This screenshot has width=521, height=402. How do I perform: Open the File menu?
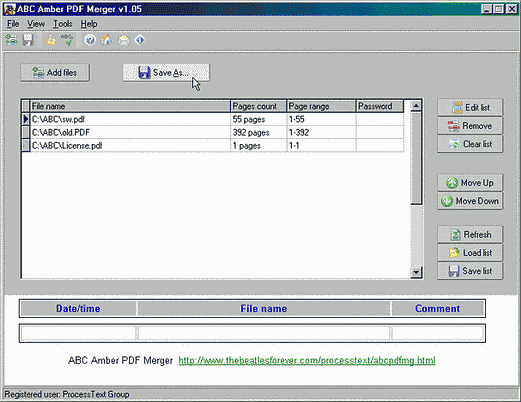tap(13, 24)
